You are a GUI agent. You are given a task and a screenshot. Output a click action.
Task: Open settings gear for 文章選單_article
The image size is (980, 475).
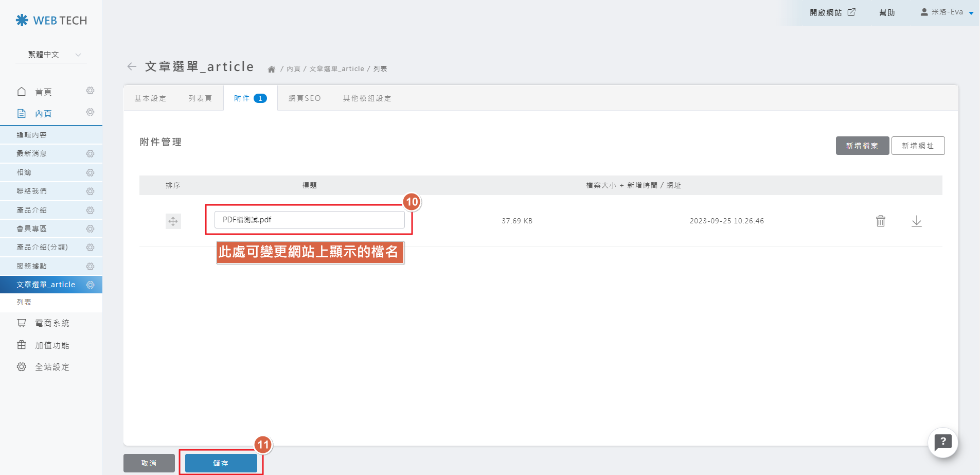(91, 285)
